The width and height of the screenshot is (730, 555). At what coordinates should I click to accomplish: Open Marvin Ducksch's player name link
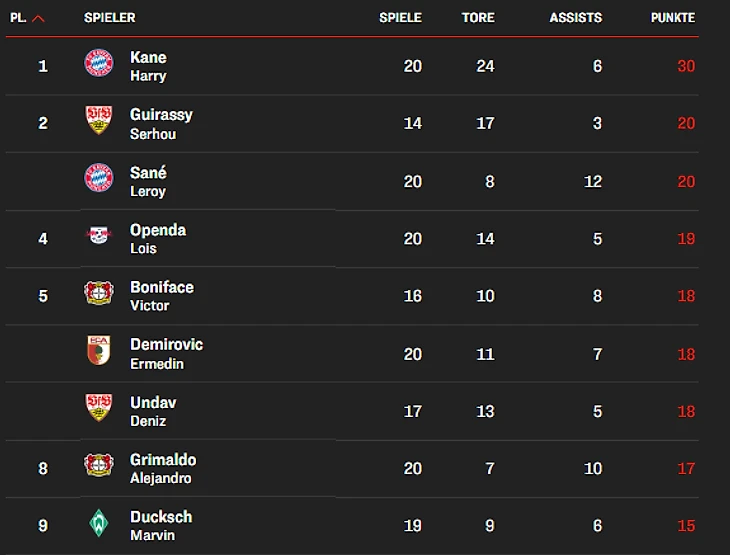click(160, 525)
